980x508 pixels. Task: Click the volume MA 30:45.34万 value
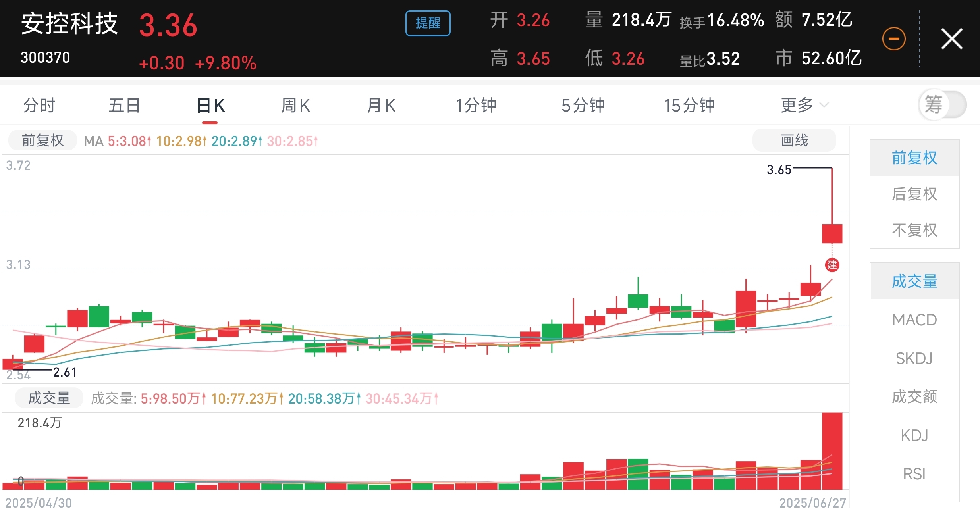402,398
